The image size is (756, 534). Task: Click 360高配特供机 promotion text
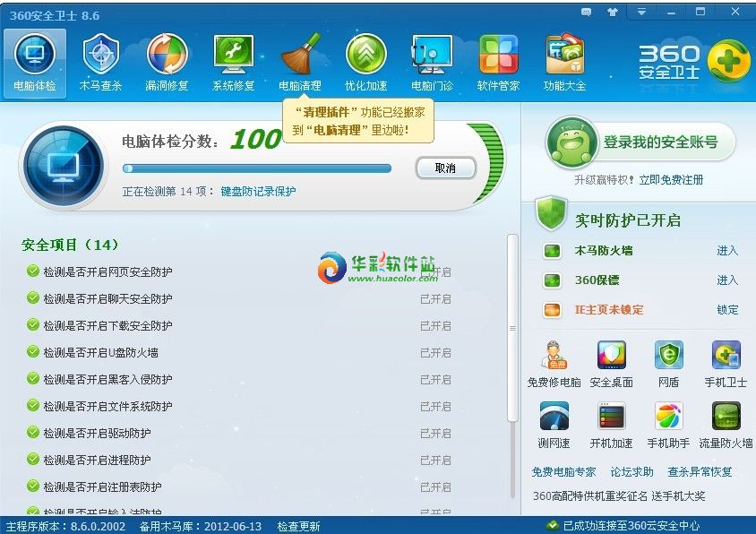pos(619,495)
